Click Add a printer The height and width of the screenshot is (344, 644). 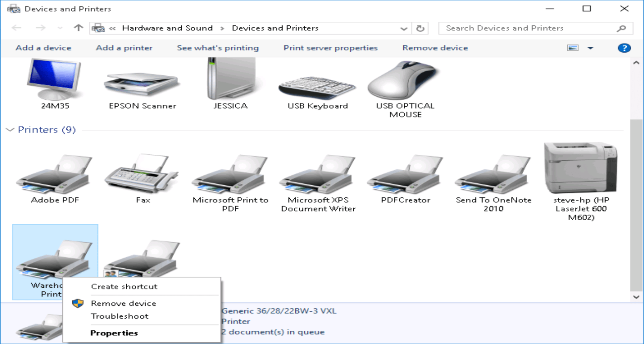coord(124,48)
